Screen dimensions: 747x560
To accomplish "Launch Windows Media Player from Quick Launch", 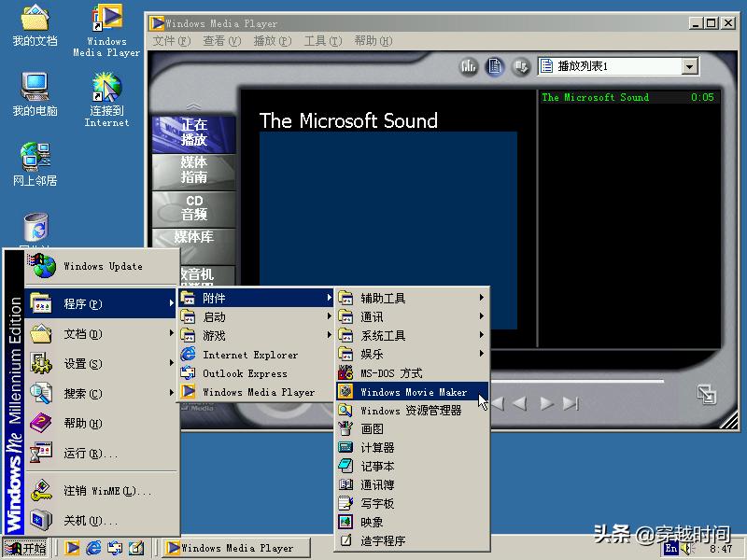I will pyautogui.click(x=72, y=548).
